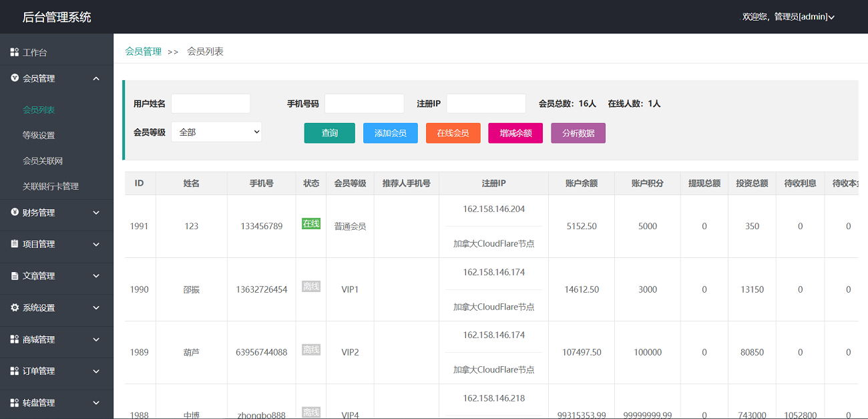Image resolution: width=868 pixels, height=419 pixels.
Task: Focus the 手机号码 search input
Action: tap(364, 104)
